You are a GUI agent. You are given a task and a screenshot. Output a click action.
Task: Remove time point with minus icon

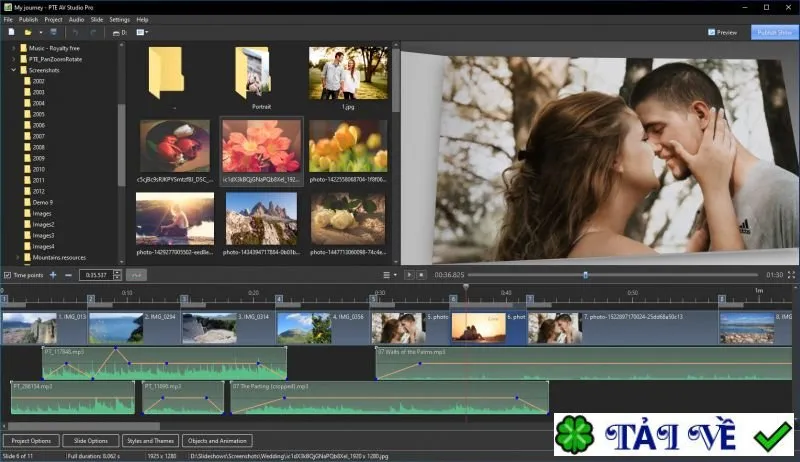pos(68,275)
